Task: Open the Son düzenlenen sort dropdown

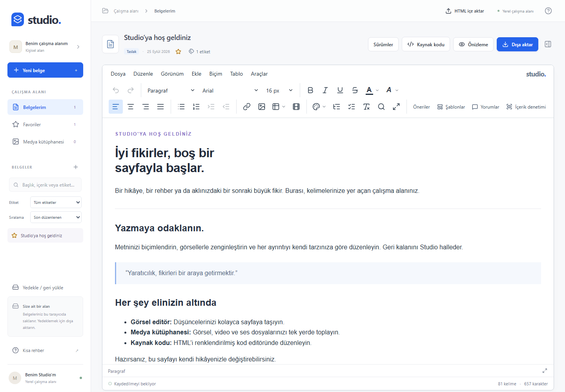Action: pos(56,218)
